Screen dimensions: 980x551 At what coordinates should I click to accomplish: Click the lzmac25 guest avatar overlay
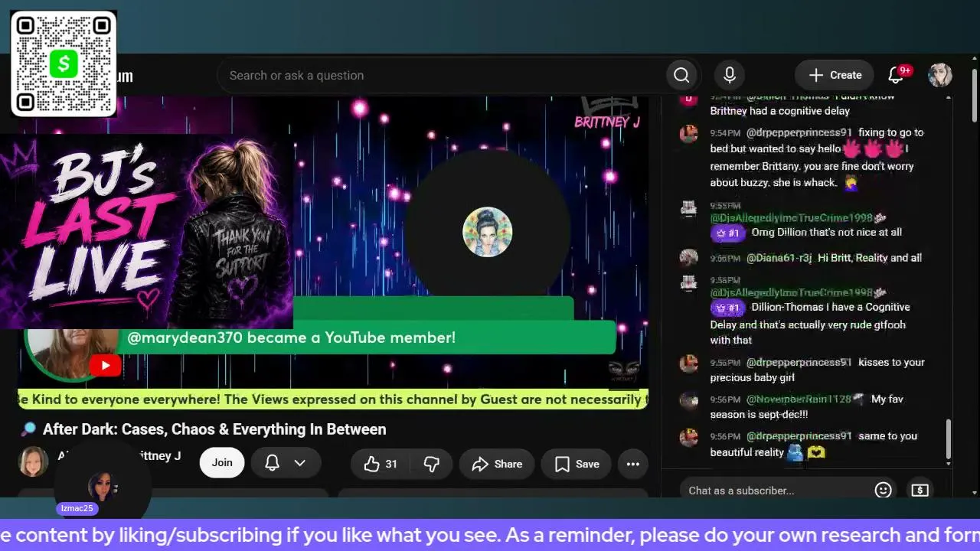coord(102,486)
